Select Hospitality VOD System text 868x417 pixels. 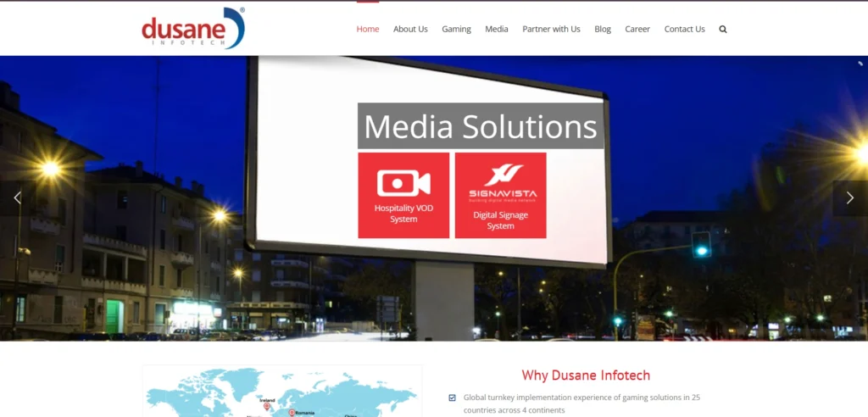403,214
